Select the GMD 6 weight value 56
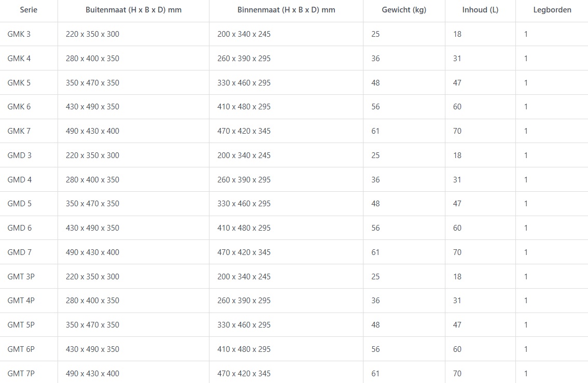The width and height of the screenshot is (588, 383). pyautogui.click(x=375, y=228)
